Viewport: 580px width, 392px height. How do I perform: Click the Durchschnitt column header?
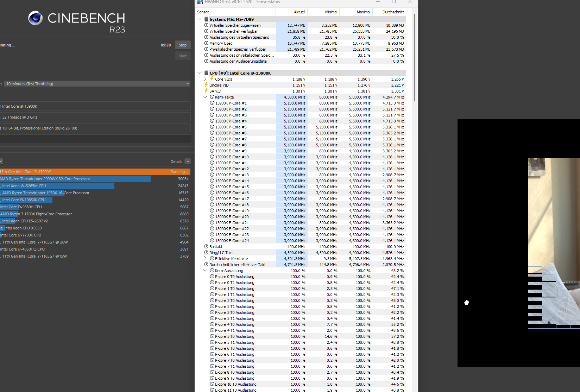[x=389, y=12]
